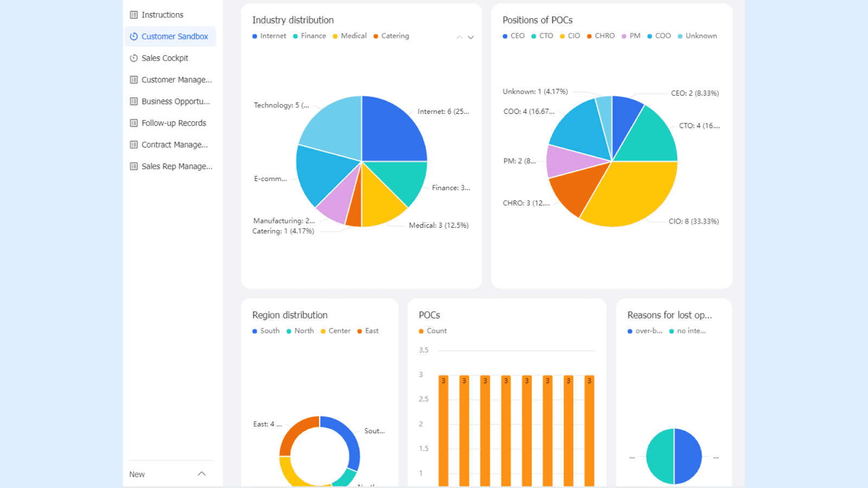Toggle CIO legend item
Image resolution: width=868 pixels, height=488 pixels.
pos(570,36)
